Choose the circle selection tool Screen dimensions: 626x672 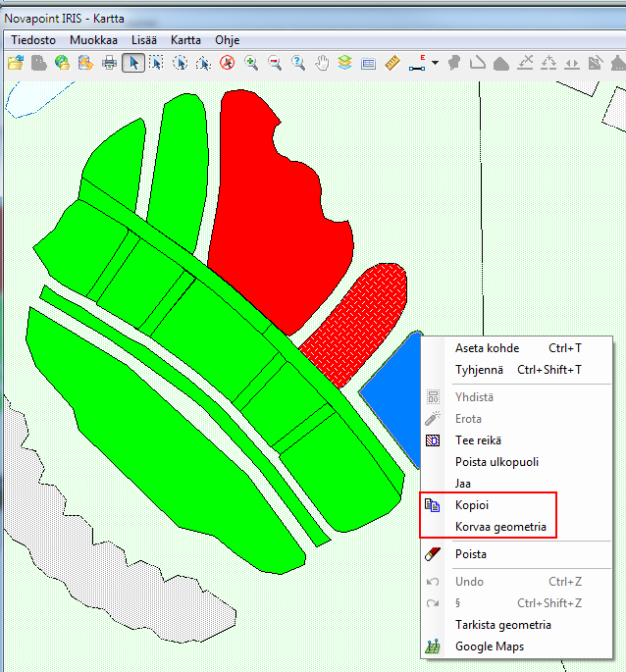(x=181, y=63)
